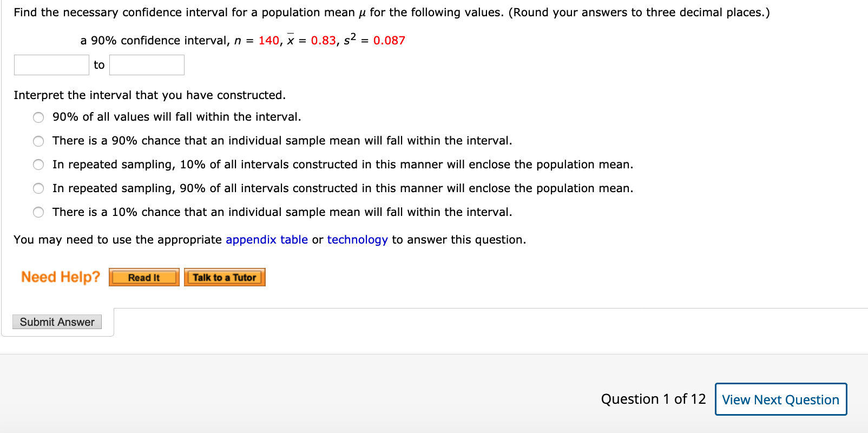The width and height of the screenshot is (868, 433).
Task: Click the 'Interpret the interval' instruction text
Action: coord(150,95)
